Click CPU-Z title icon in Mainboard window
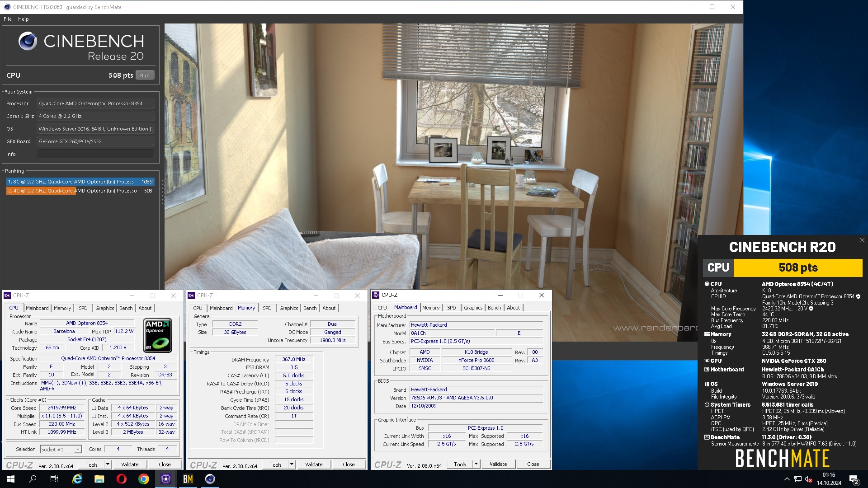868x488 pixels. click(x=376, y=295)
